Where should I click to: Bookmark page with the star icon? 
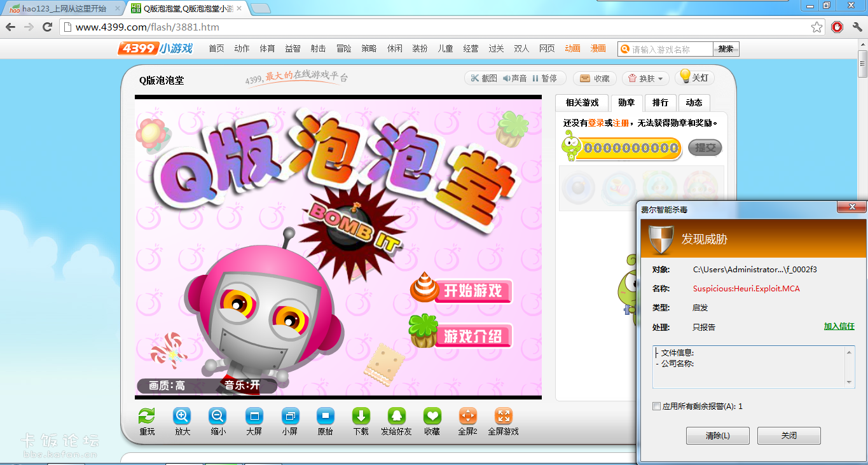click(816, 27)
